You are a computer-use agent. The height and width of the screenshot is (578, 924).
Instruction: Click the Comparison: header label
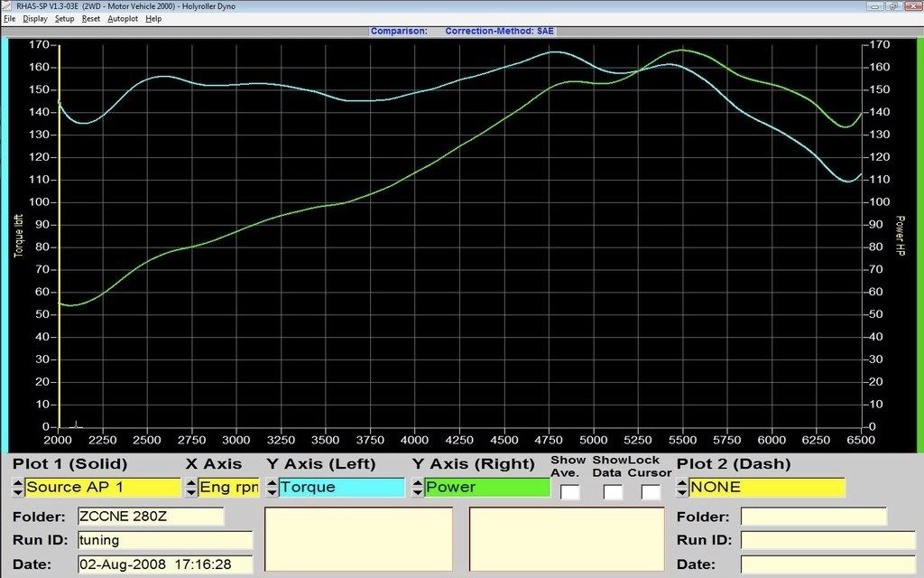pos(399,32)
